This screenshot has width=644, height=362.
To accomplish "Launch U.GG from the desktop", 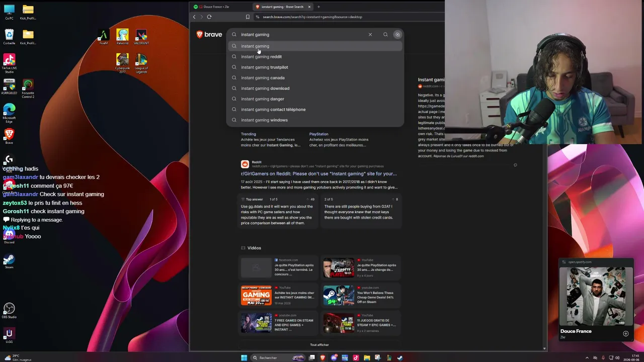I will click(9, 335).
